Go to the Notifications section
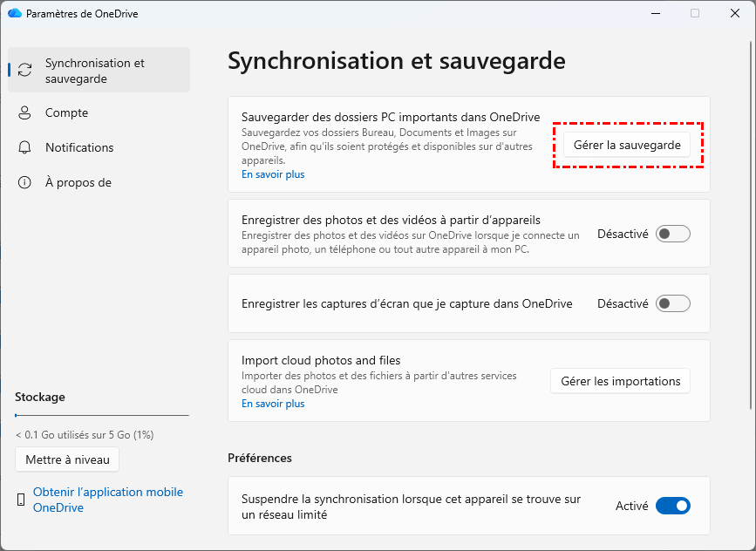The image size is (756, 551). pos(79,148)
